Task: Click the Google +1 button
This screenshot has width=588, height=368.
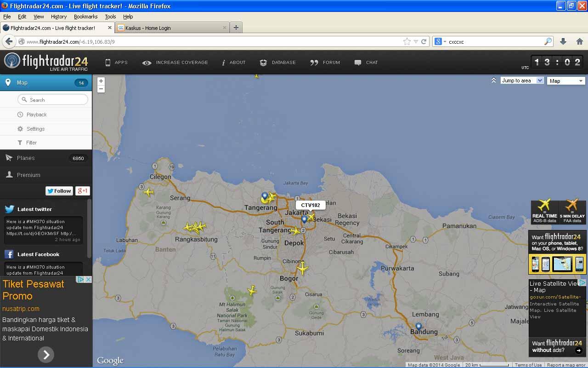Action: click(x=83, y=191)
